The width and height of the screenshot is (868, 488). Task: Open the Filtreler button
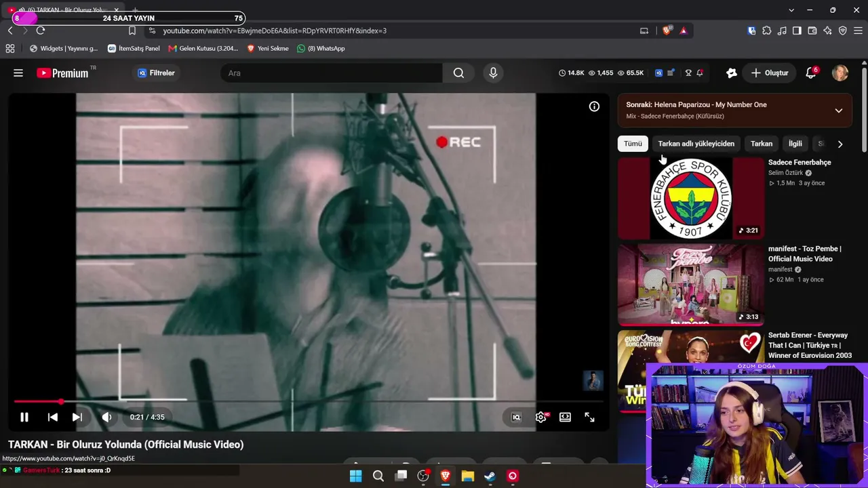pyautogui.click(x=157, y=73)
